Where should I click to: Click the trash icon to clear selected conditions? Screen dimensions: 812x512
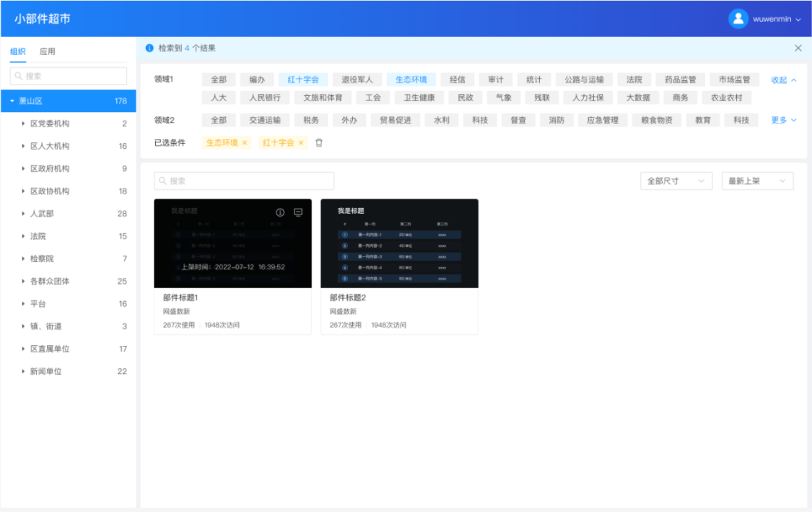[319, 143]
